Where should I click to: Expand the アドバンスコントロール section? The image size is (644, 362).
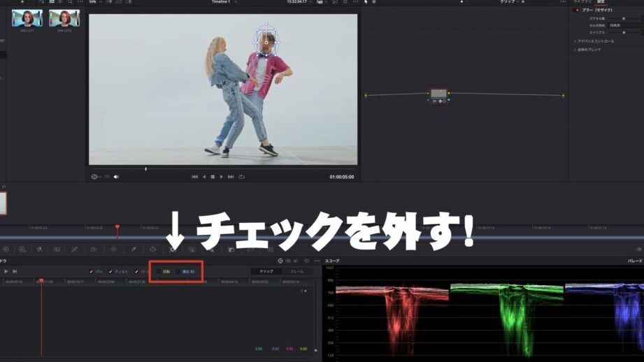594,41
